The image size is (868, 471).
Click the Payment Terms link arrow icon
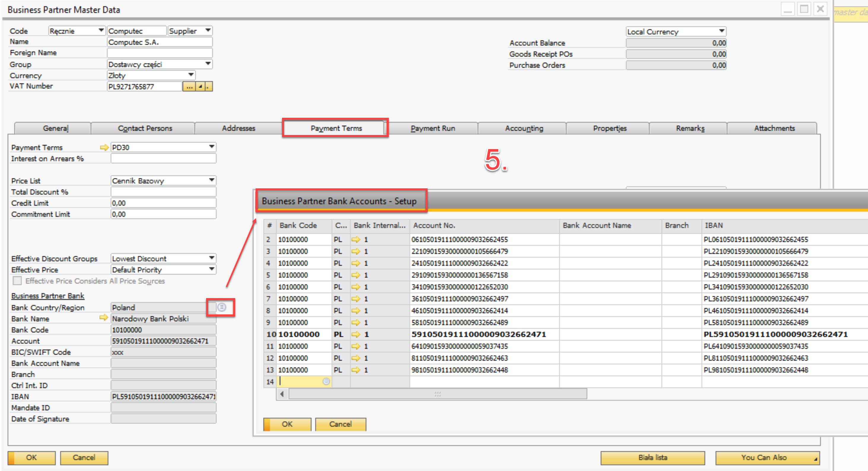[104, 147]
